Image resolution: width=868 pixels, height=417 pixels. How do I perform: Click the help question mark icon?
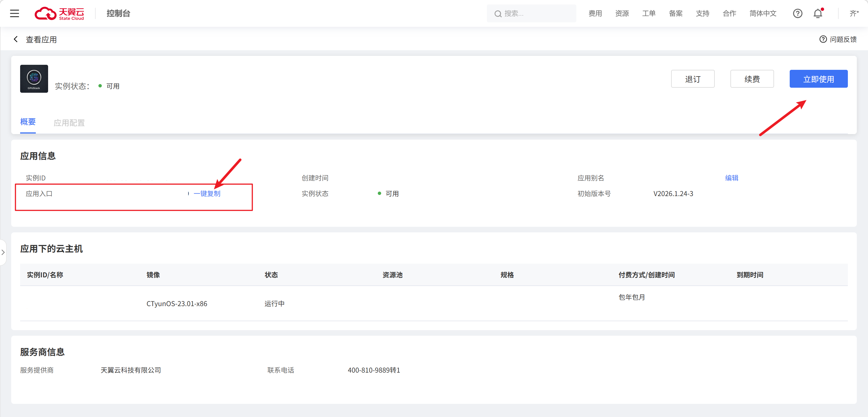tap(797, 13)
